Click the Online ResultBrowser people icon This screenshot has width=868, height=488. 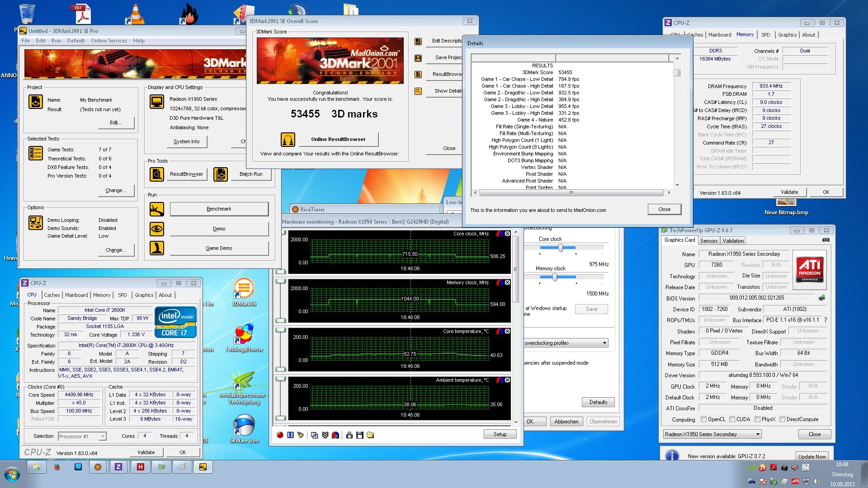tap(288, 140)
